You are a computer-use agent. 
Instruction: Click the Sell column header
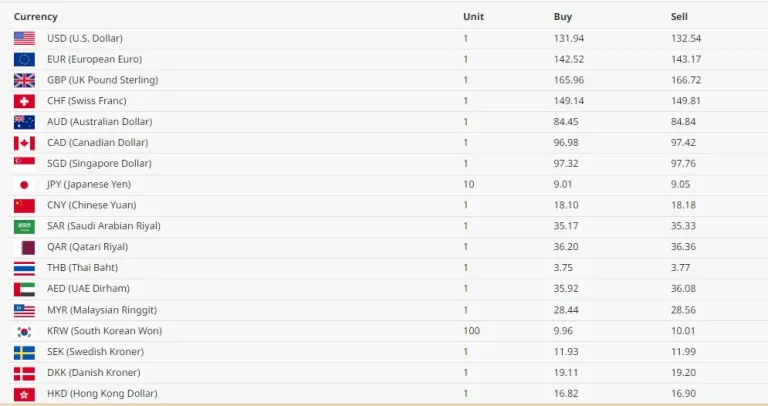[x=679, y=17]
